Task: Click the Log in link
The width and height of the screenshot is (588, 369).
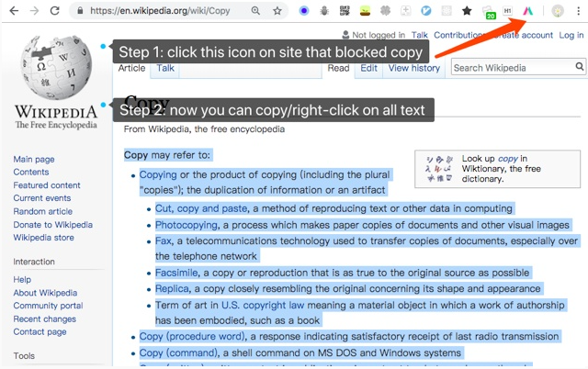Action: (x=571, y=35)
